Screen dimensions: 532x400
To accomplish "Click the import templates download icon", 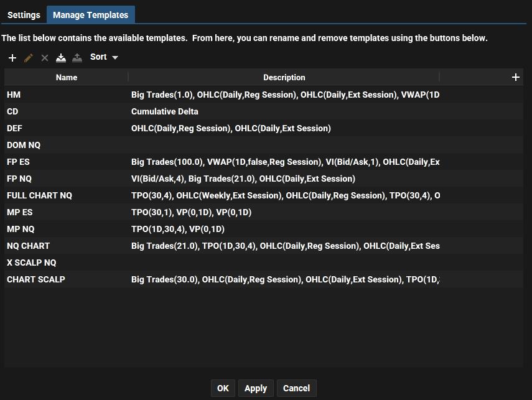I will click(x=61, y=58).
